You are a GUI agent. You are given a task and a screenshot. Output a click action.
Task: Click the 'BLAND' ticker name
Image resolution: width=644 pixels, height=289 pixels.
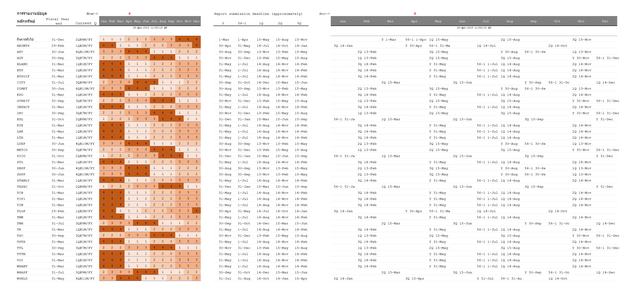[x=22, y=64]
